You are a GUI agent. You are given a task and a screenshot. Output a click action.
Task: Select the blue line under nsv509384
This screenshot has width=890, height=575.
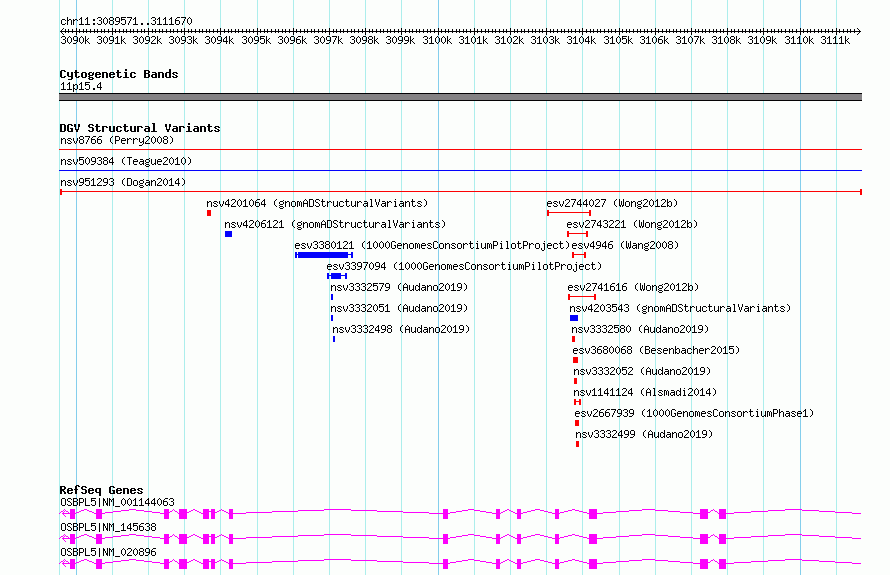[x=460, y=170]
